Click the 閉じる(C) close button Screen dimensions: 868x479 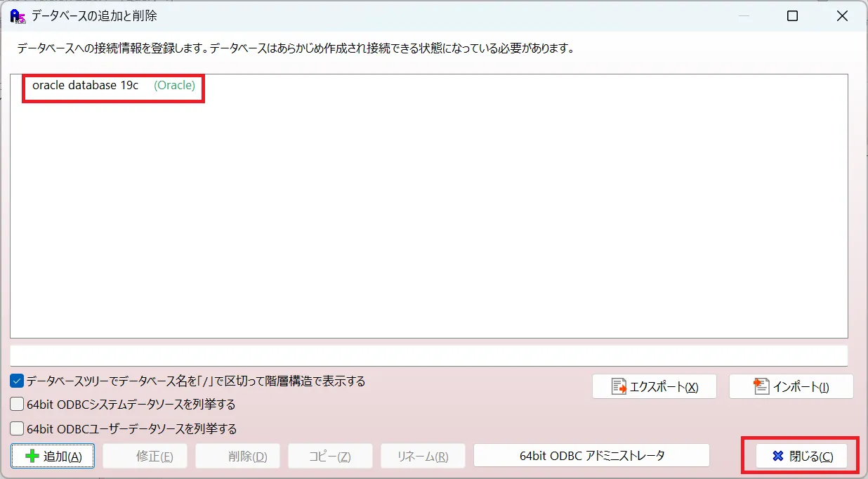(802, 456)
